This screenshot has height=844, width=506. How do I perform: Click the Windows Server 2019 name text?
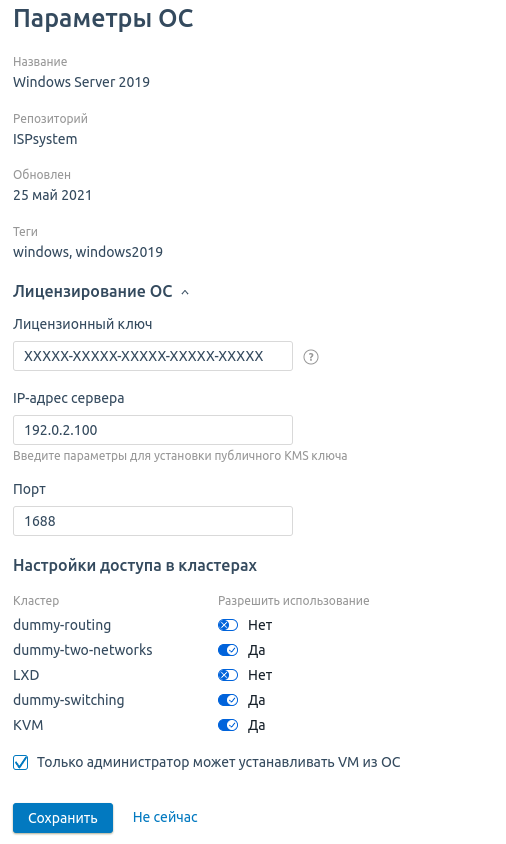tap(81, 82)
